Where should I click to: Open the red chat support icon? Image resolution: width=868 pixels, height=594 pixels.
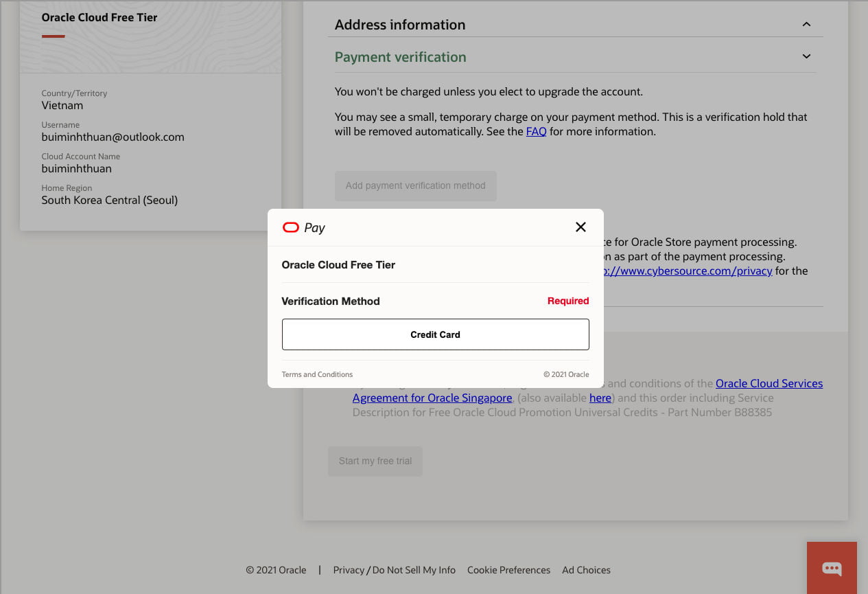832,568
